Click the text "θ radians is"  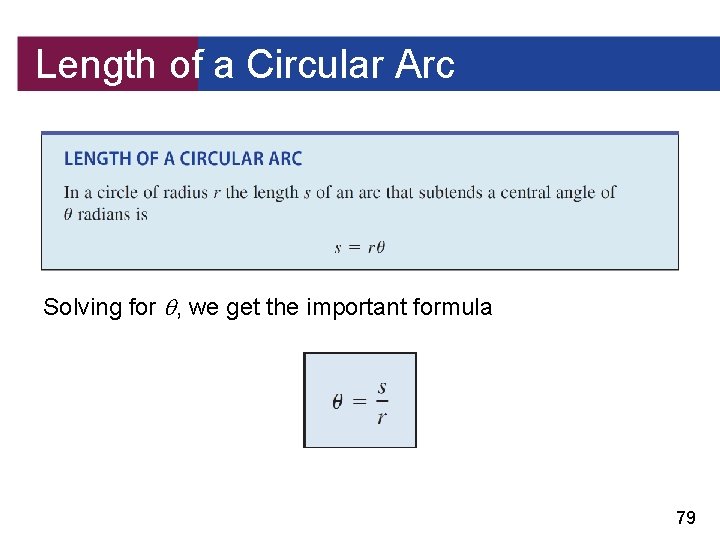pyautogui.click(x=106, y=214)
